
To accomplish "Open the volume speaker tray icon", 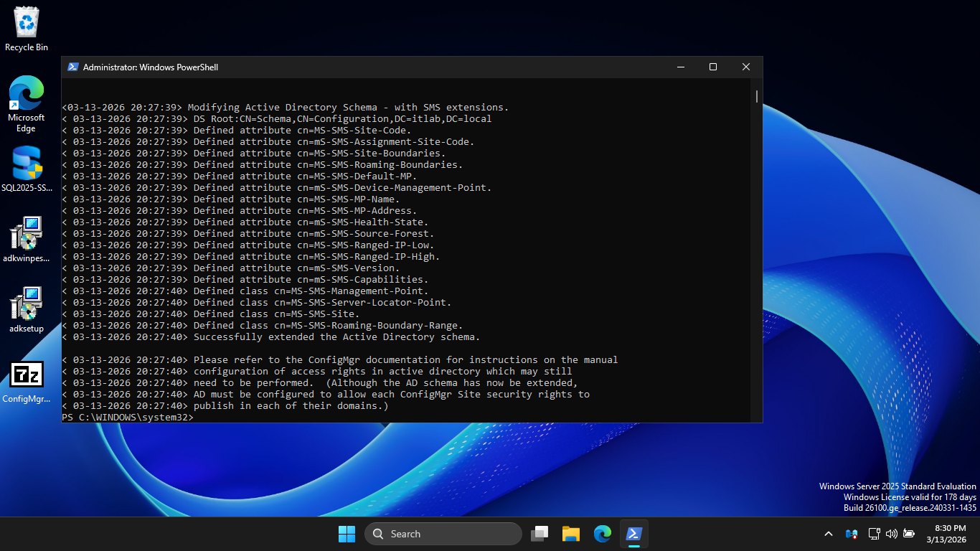I will coord(892,534).
